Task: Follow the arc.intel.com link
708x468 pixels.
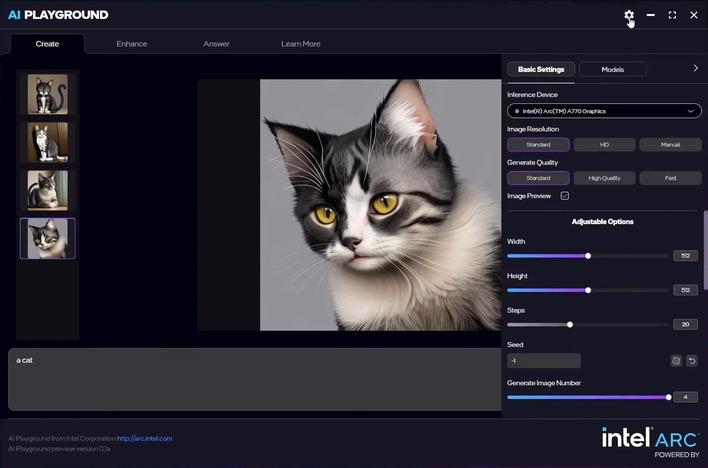Action: point(144,438)
